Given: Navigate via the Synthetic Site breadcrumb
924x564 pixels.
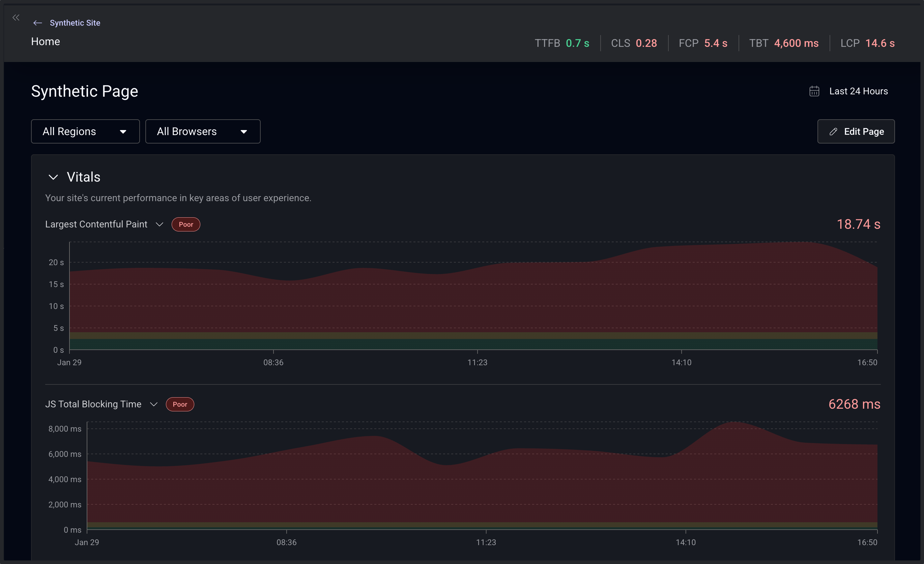Looking at the screenshot, I should [75, 23].
